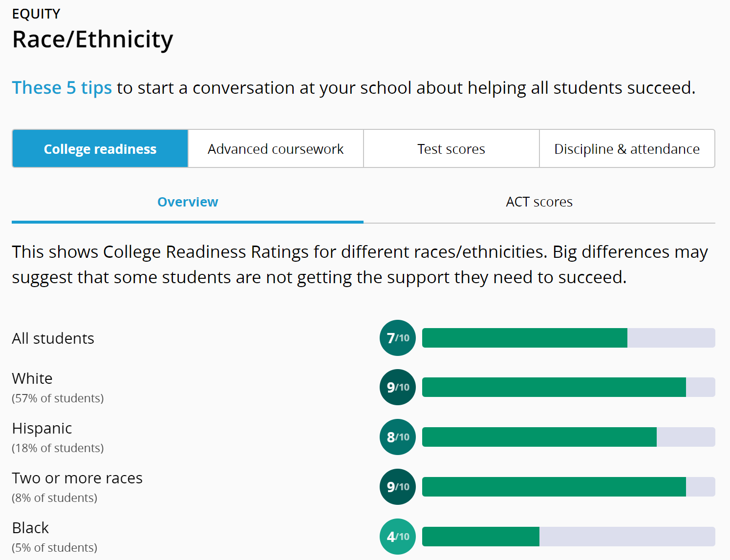The width and height of the screenshot is (730, 560).
Task: Click the Hispanic students rating bar
Action: tap(568, 437)
